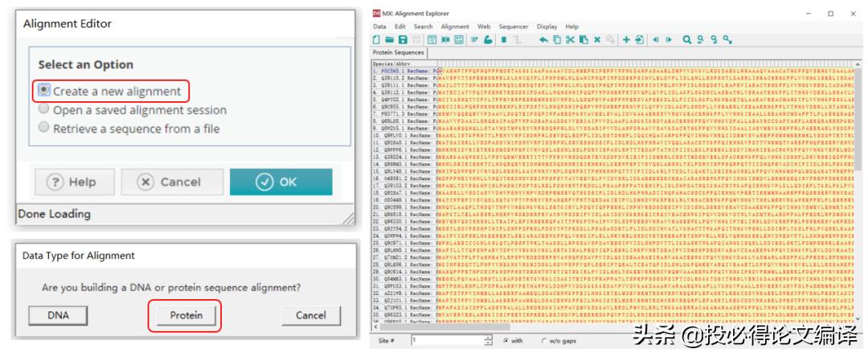The width and height of the screenshot is (868, 357).
Task: Open the Sequencer menu
Action: click(514, 27)
